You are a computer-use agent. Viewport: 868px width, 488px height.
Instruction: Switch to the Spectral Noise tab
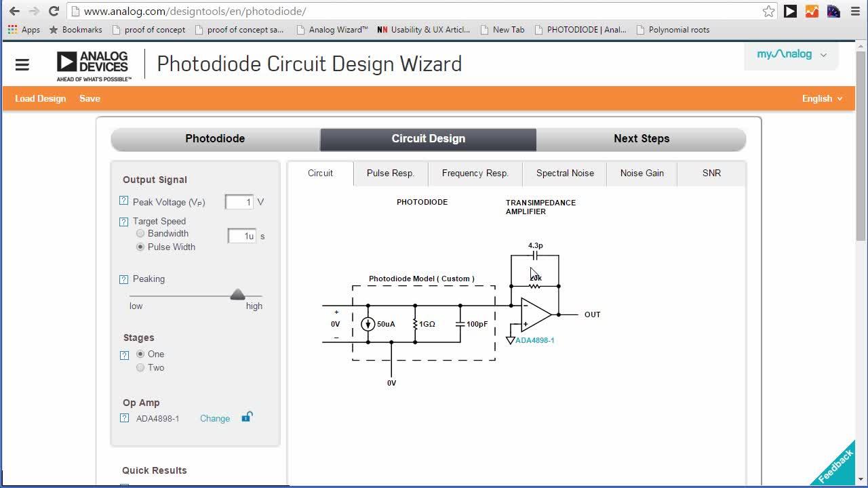point(565,173)
